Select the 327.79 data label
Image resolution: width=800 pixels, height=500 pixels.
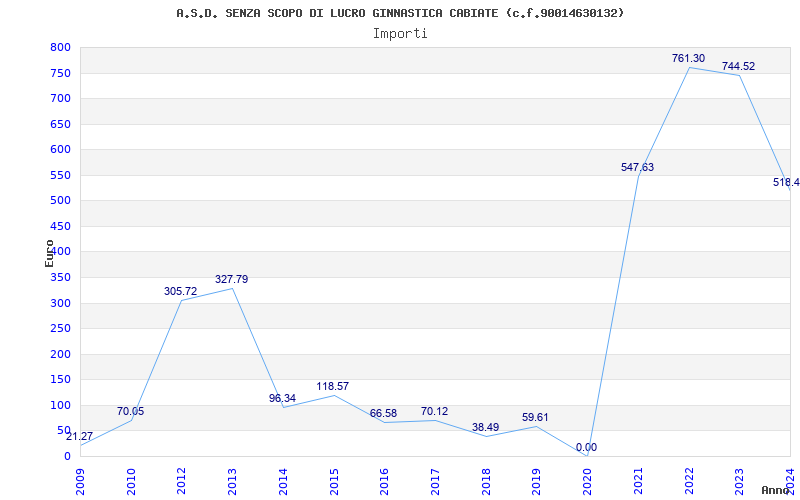pos(232,279)
